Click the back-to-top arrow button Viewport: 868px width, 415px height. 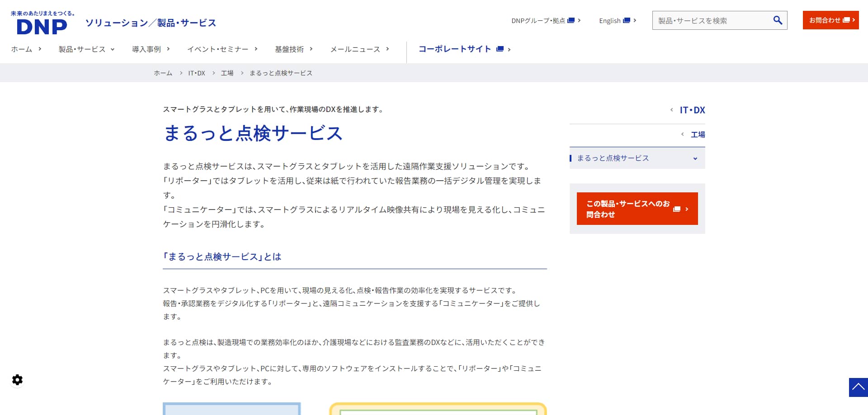tap(858, 387)
